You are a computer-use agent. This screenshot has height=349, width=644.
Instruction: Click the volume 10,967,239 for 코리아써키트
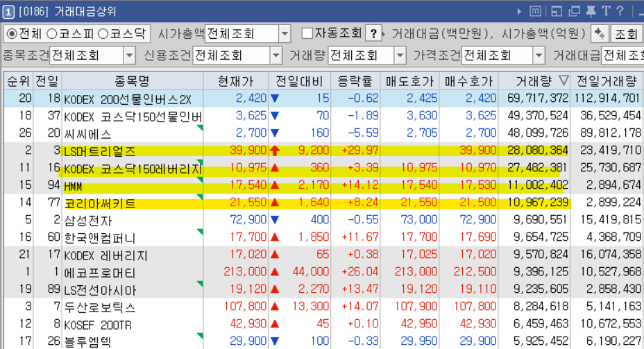tap(538, 202)
